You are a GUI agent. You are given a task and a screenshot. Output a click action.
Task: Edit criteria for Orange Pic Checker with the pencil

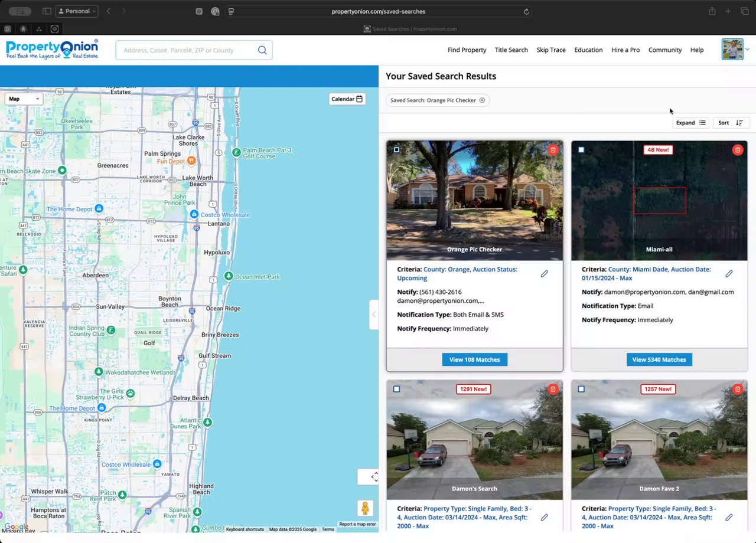545,274
